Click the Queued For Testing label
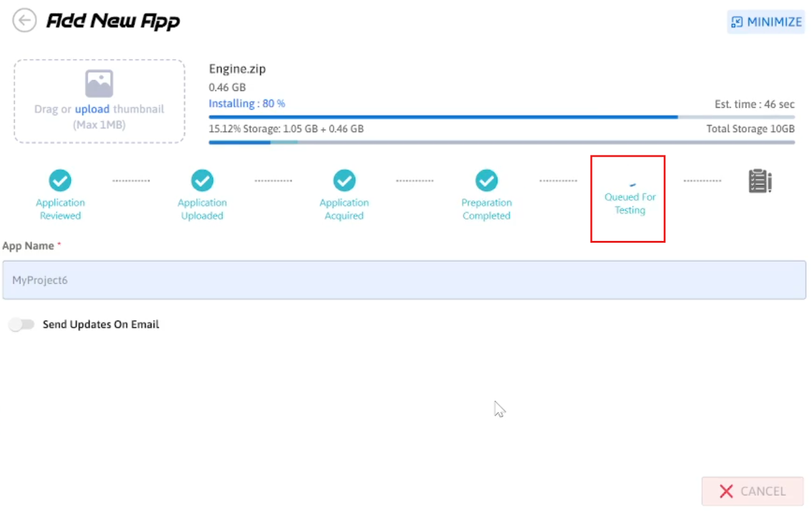Viewport: 812px width, 513px height. (x=630, y=203)
